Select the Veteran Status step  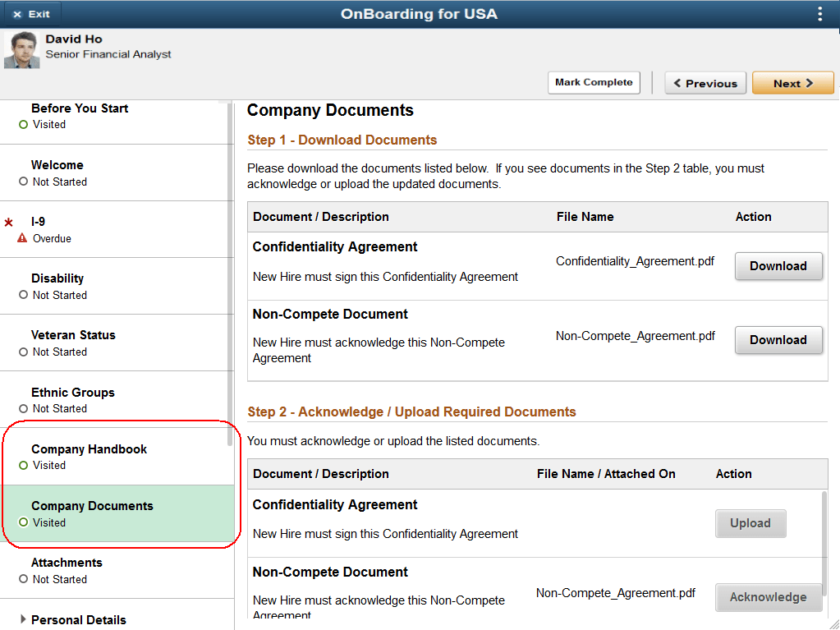click(117, 343)
